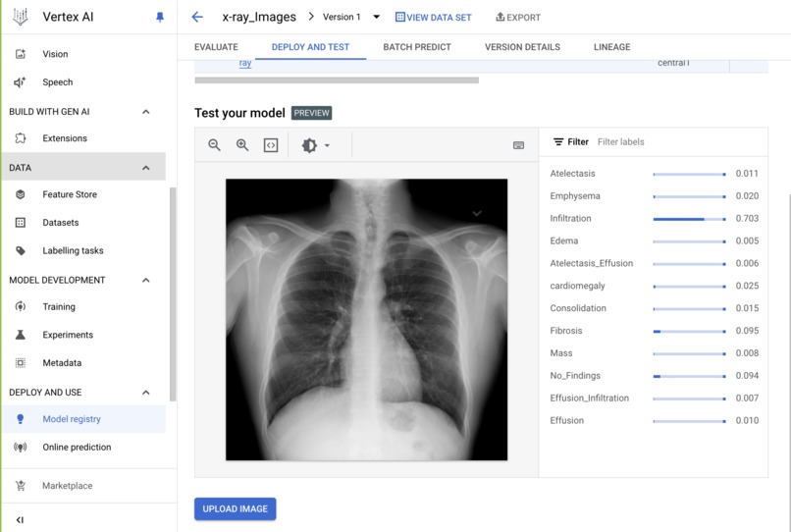
Task: Click the 0.703 score value
Action: (747, 219)
